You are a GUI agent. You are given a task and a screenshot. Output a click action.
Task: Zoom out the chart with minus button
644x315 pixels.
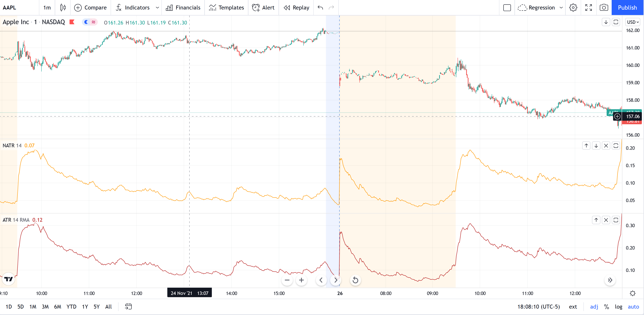tap(287, 280)
